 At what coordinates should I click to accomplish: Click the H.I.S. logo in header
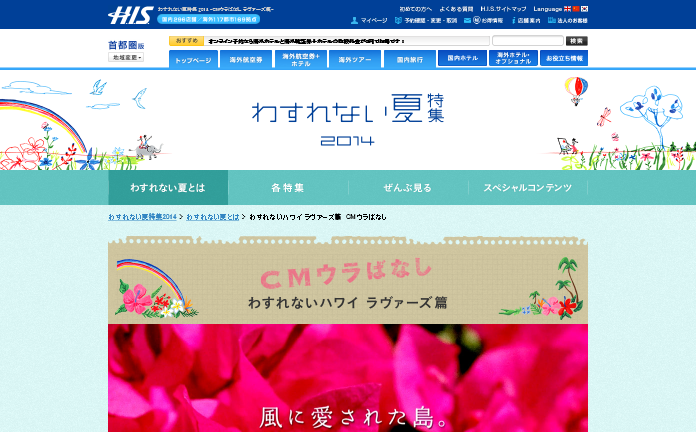(131, 15)
